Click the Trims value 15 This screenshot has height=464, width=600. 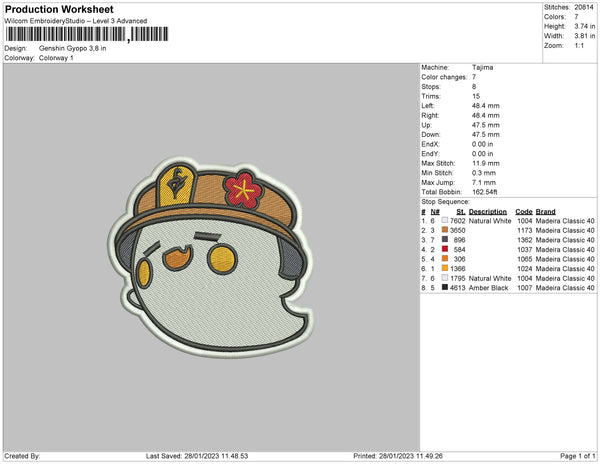tap(476, 96)
